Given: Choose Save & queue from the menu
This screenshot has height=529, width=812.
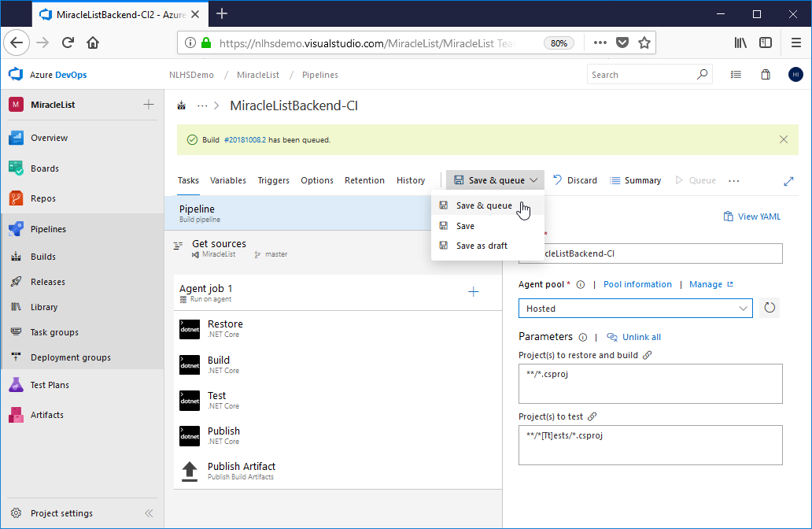Looking at the screenshot, I should click(x=487, y=205).
